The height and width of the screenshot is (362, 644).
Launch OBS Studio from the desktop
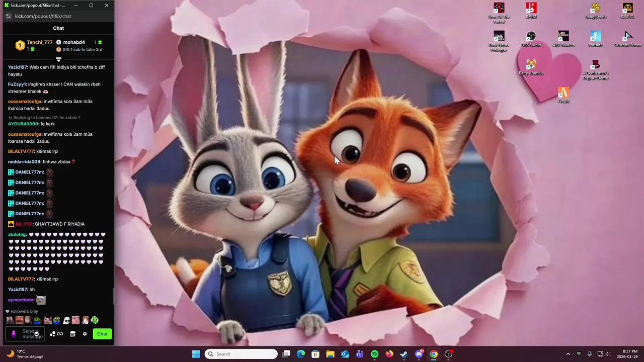pyautogui.click(x=531, y=39)
